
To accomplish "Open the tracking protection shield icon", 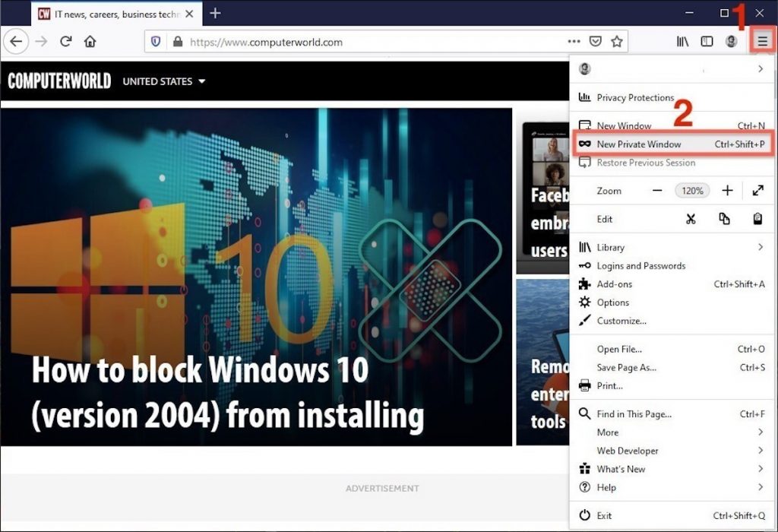I will coord(156,42).
